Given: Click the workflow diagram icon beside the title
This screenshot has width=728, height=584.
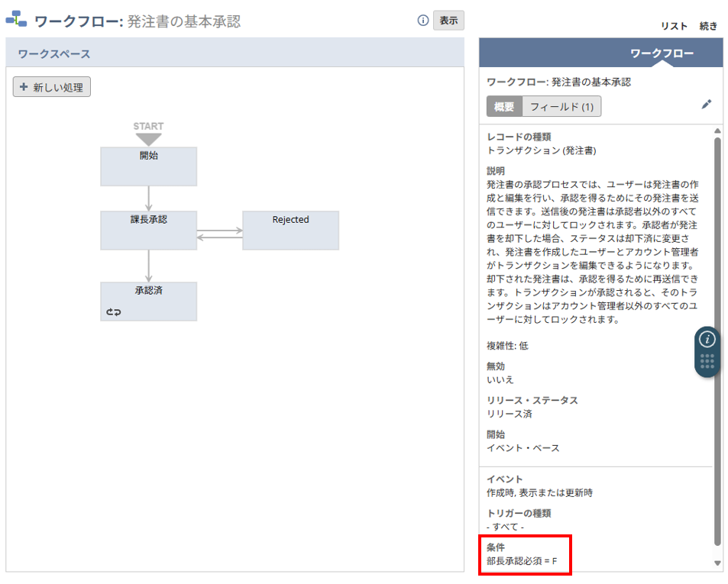Looking at the screenshot, I should click(16, 21).
